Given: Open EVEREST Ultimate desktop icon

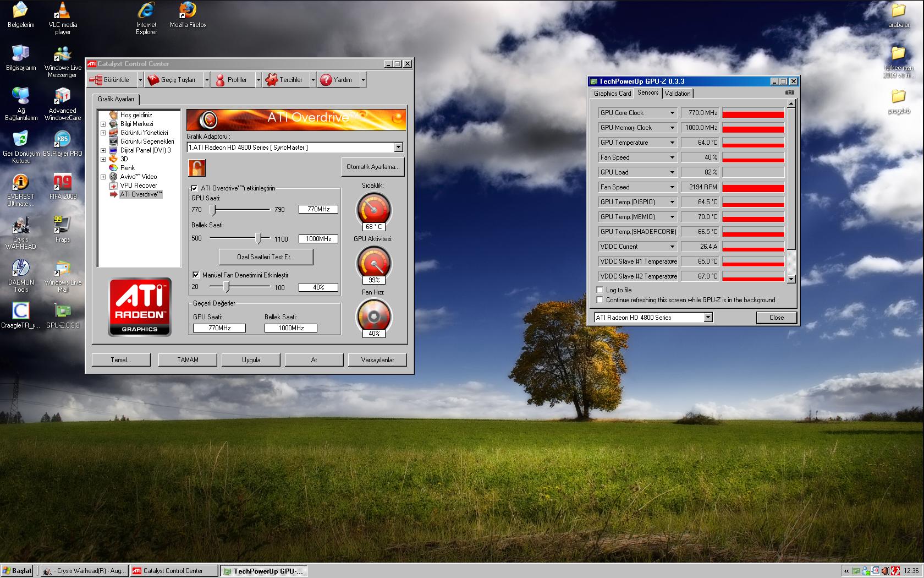Looking at the screenshot, I should (x=21, y=190).
